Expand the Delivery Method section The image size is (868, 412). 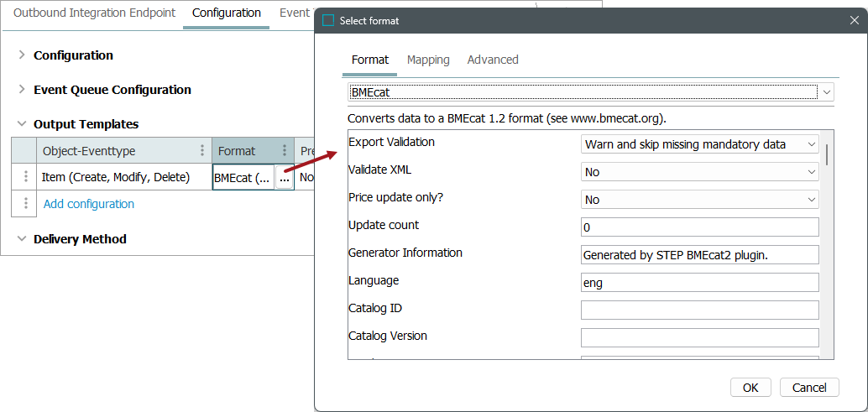pos(22,239)
